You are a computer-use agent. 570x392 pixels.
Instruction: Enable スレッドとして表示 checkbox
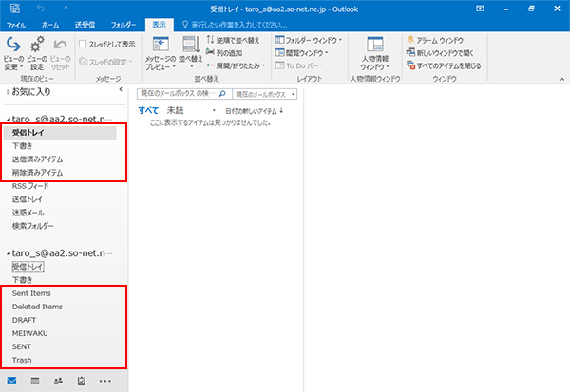84,44
